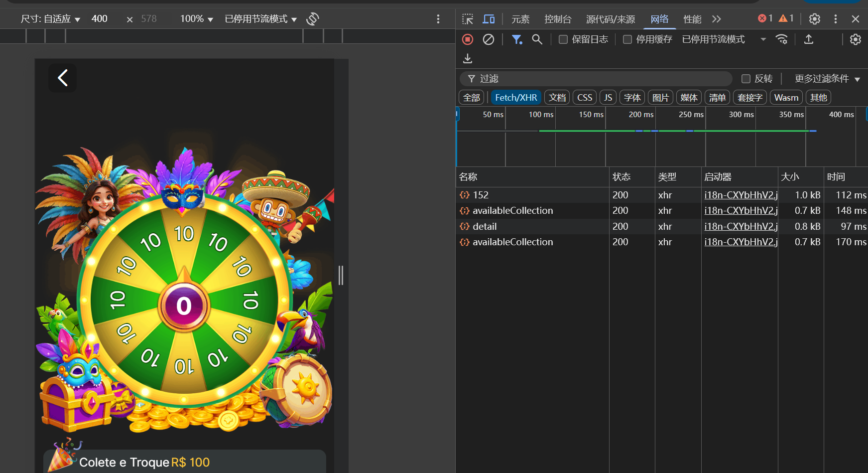Select the detail request row
Image resolution: width=868 pixels, height=473 pixels.
661,226
